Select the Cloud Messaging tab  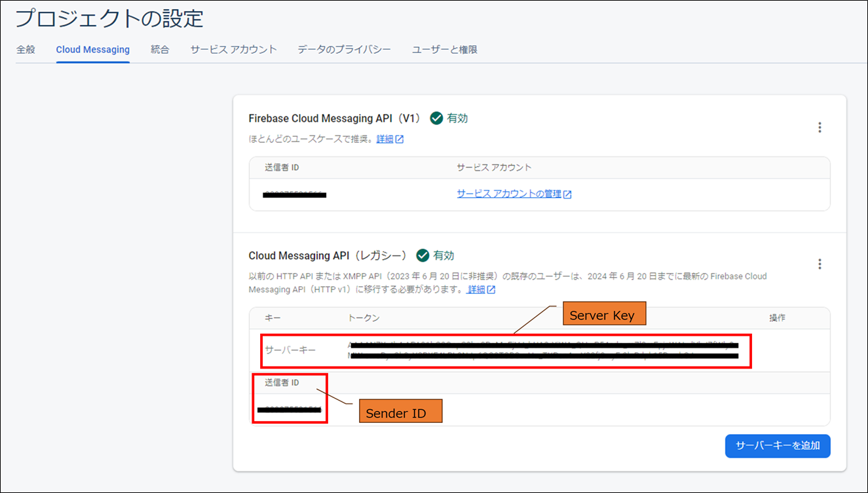coord(93,50)
